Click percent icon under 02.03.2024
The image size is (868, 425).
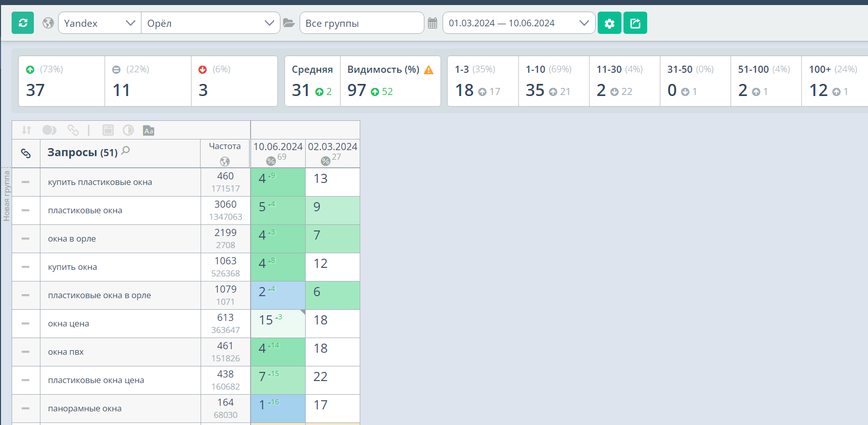[325, 161]
